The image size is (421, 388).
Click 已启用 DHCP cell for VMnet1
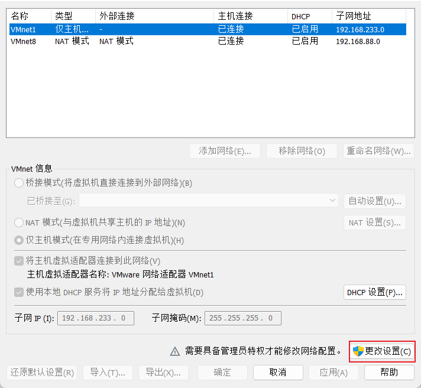point(305,29)
